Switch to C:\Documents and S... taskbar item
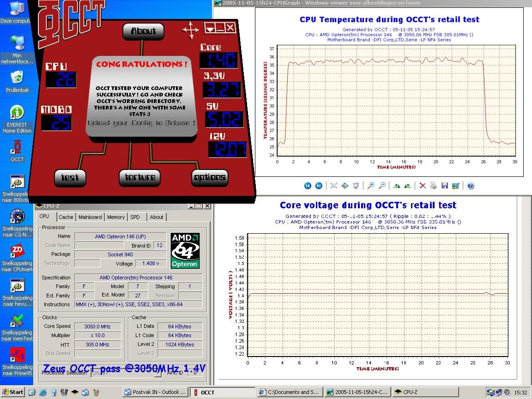This screenshot has height=399, width=532. (290, 392)
